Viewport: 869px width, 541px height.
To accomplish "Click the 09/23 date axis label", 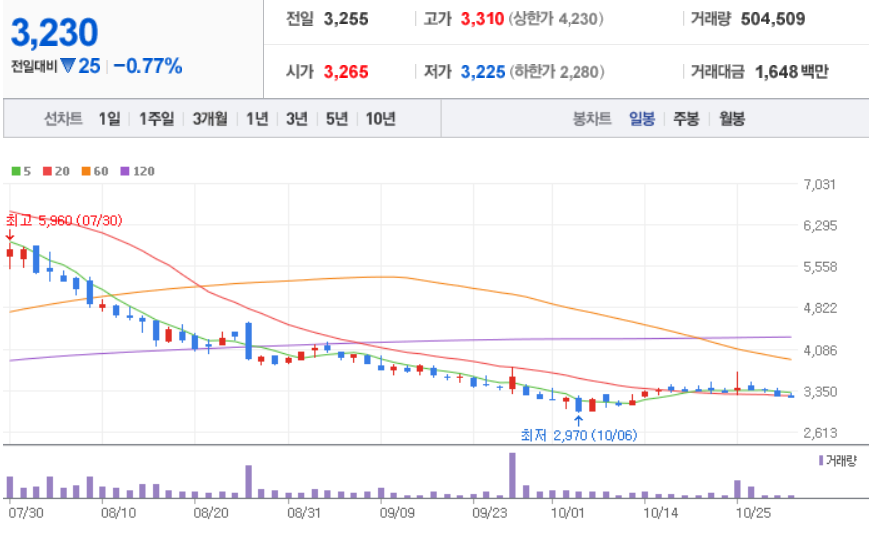I will point(489,513).
